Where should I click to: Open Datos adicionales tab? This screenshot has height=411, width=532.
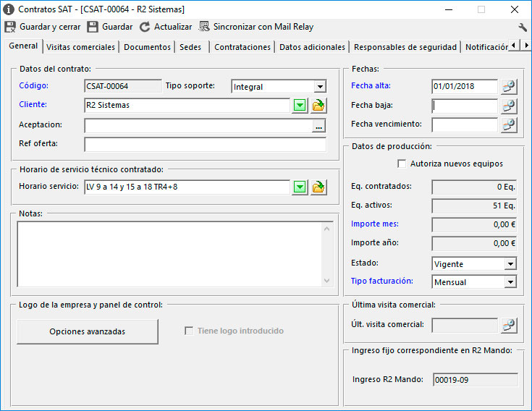click(x=312, y=47)
